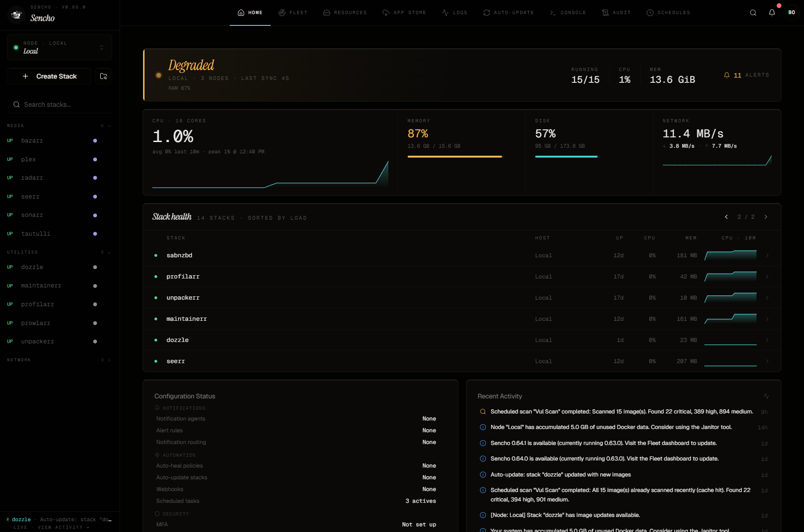Click info icon for Janitor tool notice
Image resolution: width=804 pixels, height=532 pixels.
(x=482, y=427)
